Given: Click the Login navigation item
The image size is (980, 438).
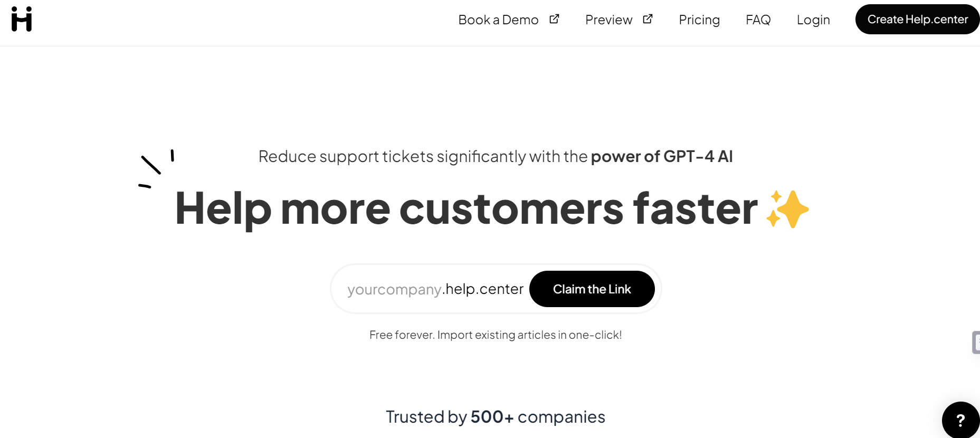Looking at the screenshot, I should point(813,20).
